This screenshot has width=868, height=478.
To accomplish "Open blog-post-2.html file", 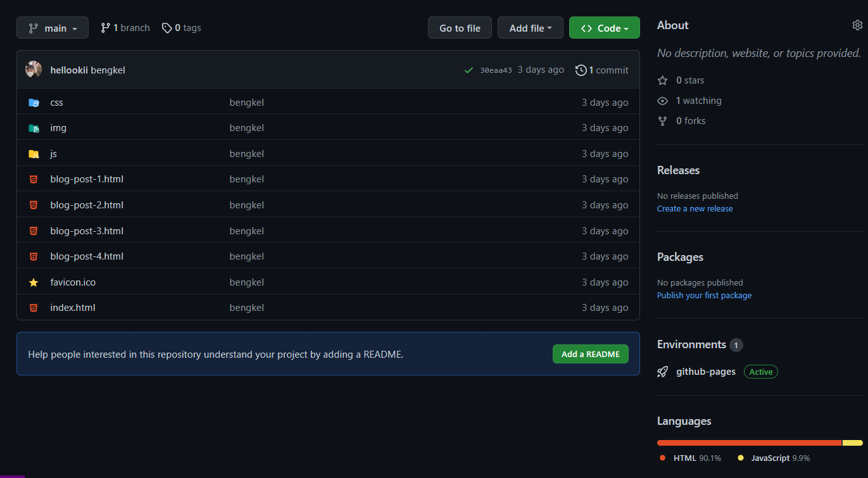I will click(87, 205).
